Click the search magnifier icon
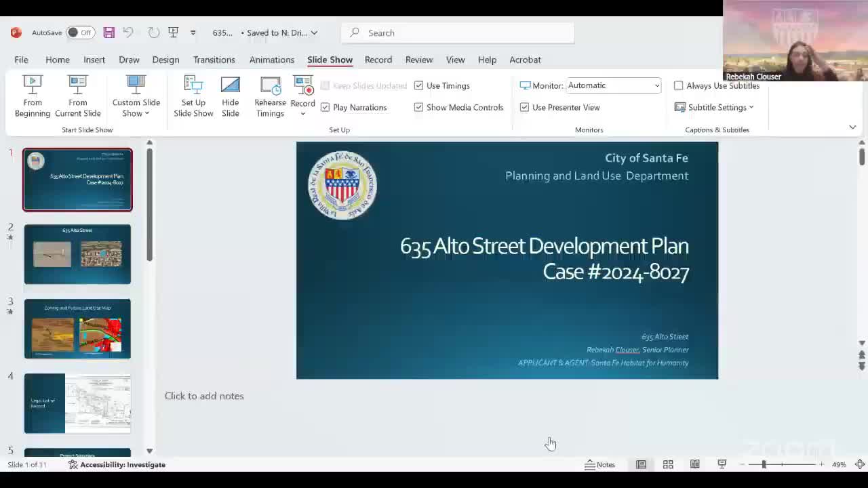Viewport: 868px width, 488px height. click(x=355, y=33)
